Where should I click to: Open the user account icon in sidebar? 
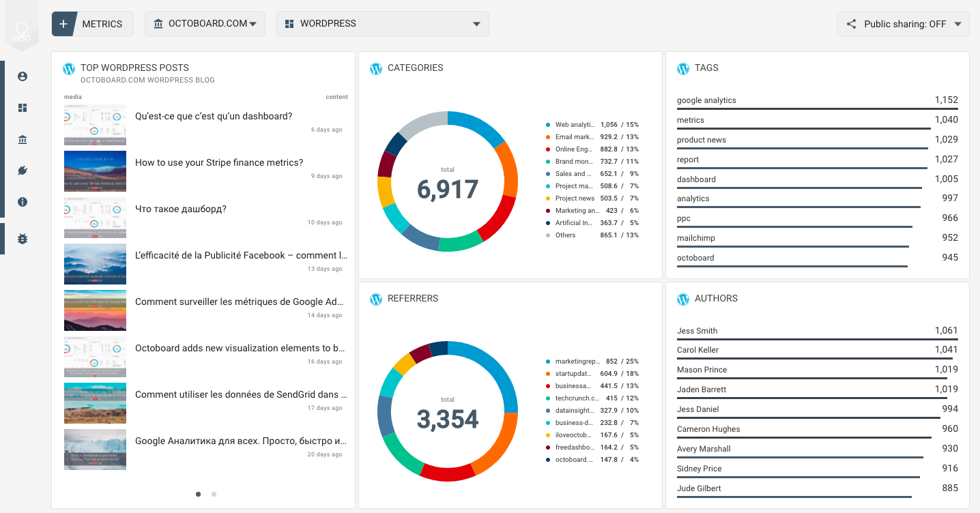pos(23,76)
